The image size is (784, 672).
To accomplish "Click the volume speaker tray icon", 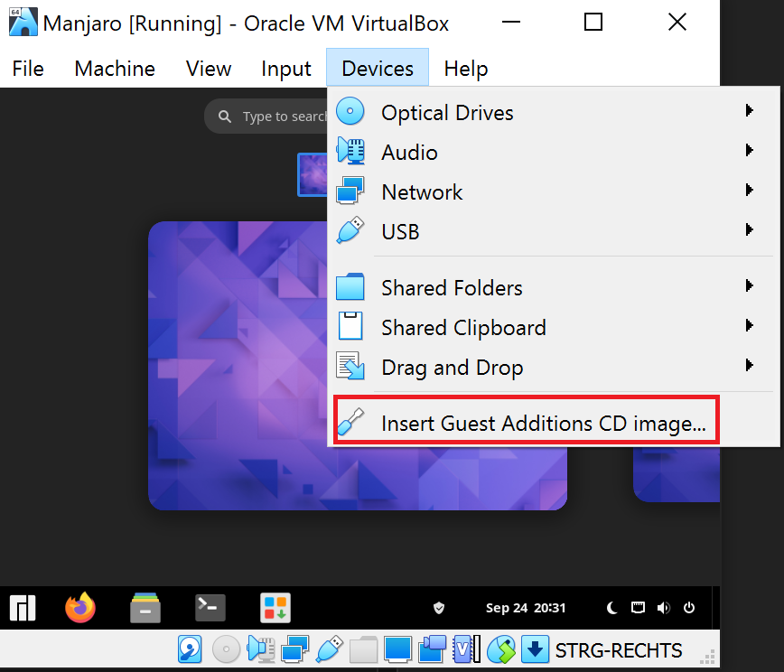I will tap(664, 608).
